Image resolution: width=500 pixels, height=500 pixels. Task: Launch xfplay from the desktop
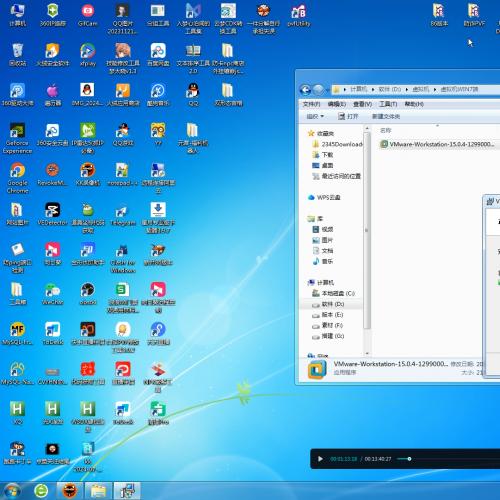tap(88, 55)
